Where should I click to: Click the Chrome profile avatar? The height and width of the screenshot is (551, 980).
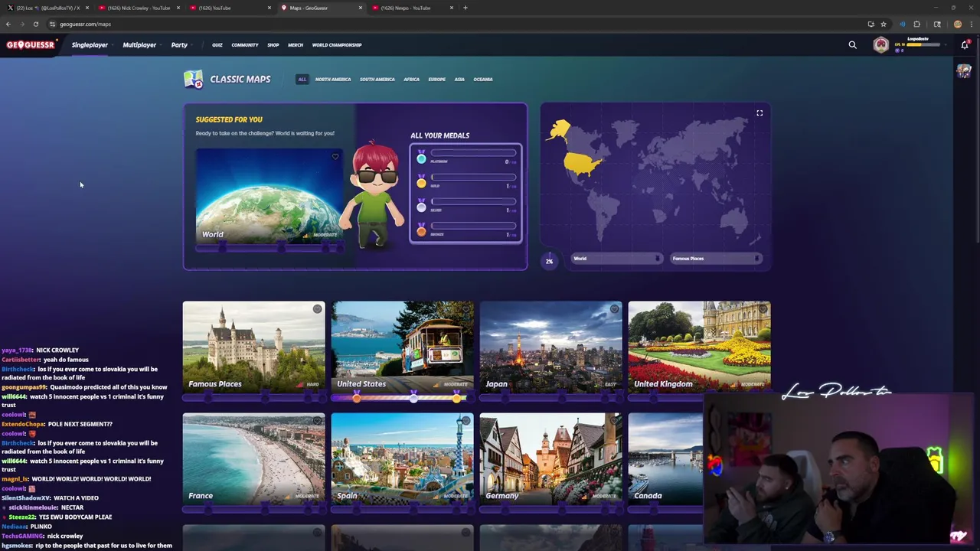pyautogui.click(x=957, y=24)
